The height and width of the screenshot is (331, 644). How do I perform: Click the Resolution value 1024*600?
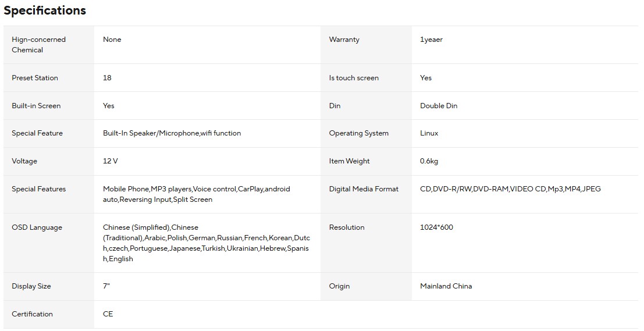(x=436, y=227)
